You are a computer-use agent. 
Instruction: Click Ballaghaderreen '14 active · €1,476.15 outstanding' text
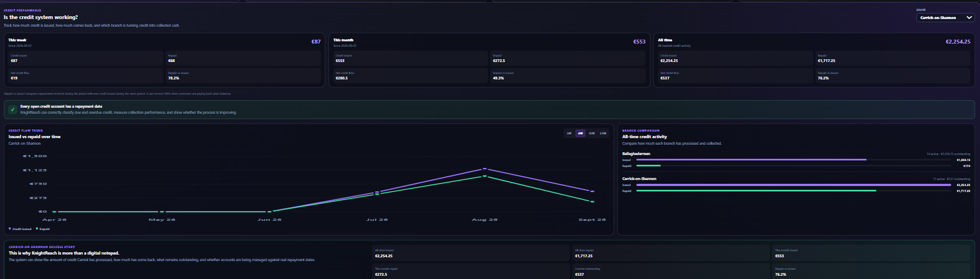(x=948, y=154)
